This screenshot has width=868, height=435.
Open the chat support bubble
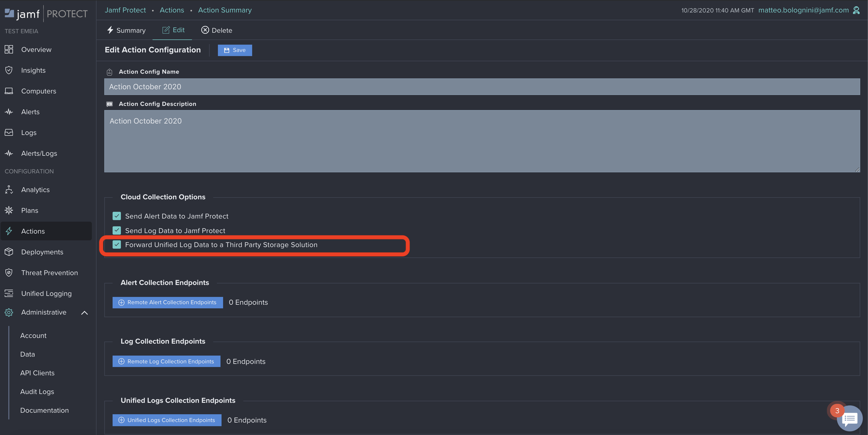[x=850, y=418]
